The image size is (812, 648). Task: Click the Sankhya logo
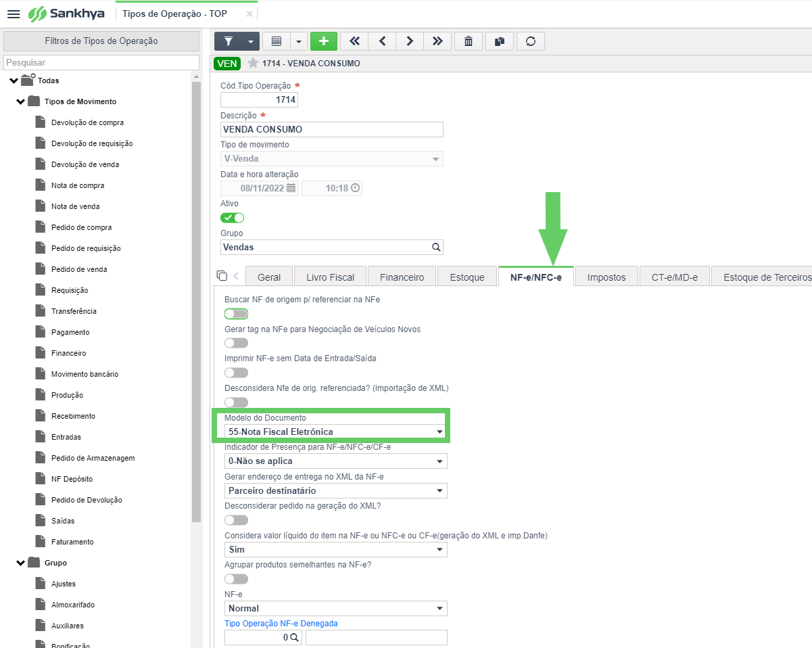(67, 14)
